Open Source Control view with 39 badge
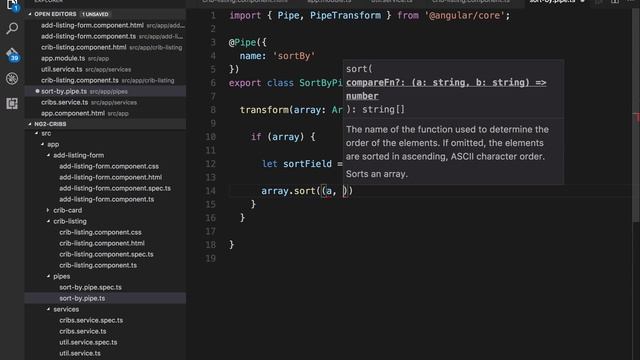640x360 pixels. point(12,54)
